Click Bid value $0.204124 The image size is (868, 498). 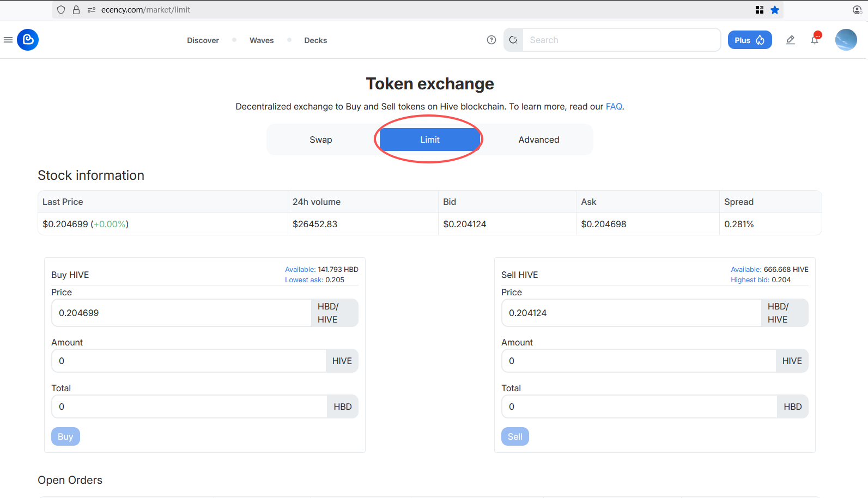[x=465, y=224]
